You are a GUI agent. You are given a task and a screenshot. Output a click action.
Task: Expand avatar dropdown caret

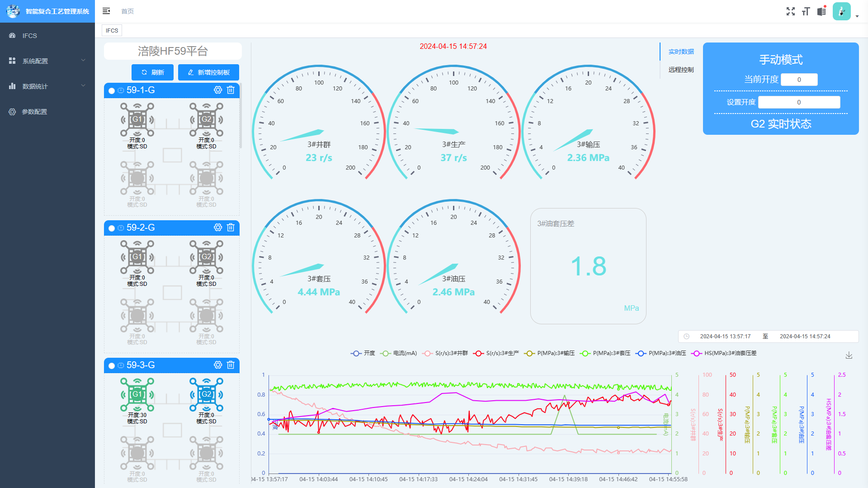click(x=857, y=16)
